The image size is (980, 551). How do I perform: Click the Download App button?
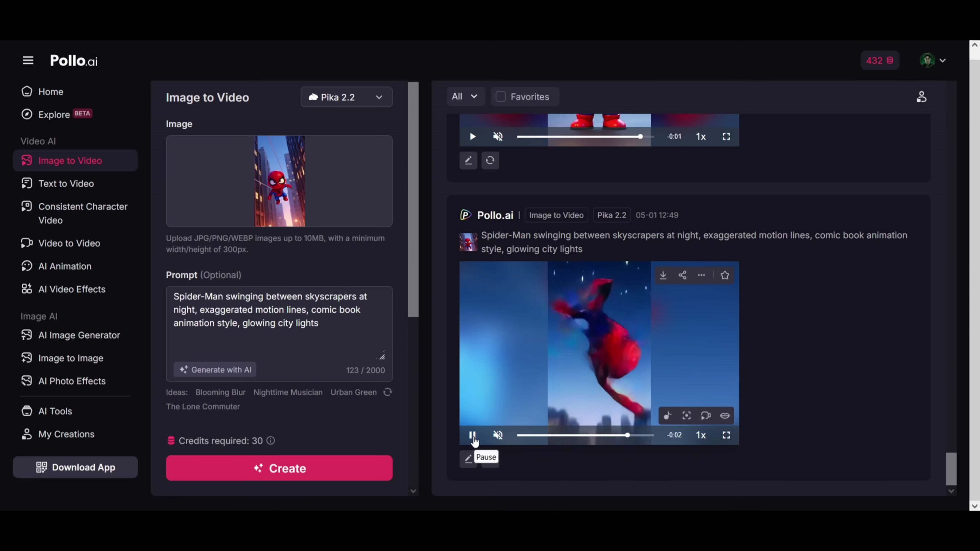point(75,467)
